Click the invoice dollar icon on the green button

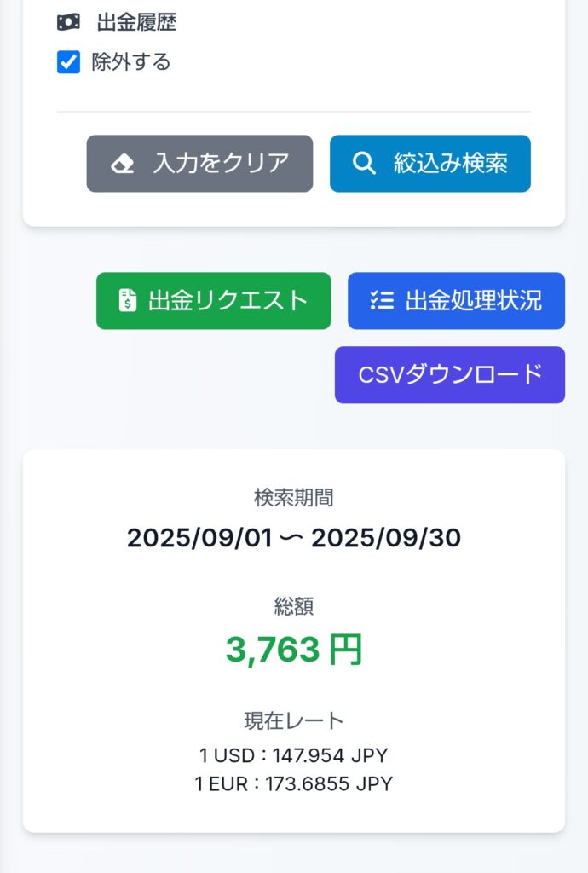point(127,300)
